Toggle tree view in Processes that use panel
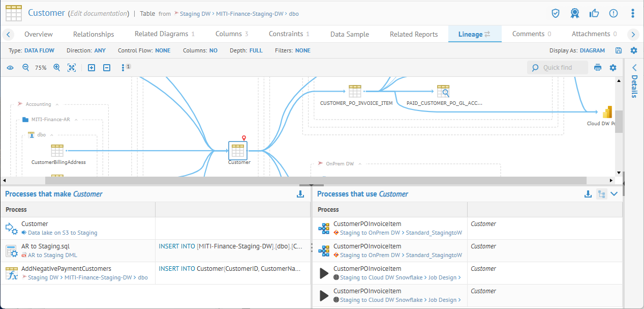 tap(601, 194)
